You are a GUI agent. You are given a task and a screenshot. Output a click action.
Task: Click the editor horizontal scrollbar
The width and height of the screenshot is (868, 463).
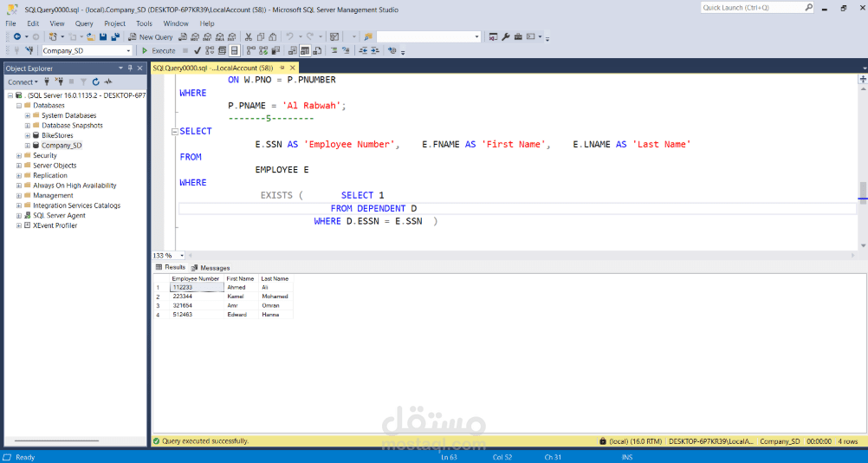coord(521,255)
